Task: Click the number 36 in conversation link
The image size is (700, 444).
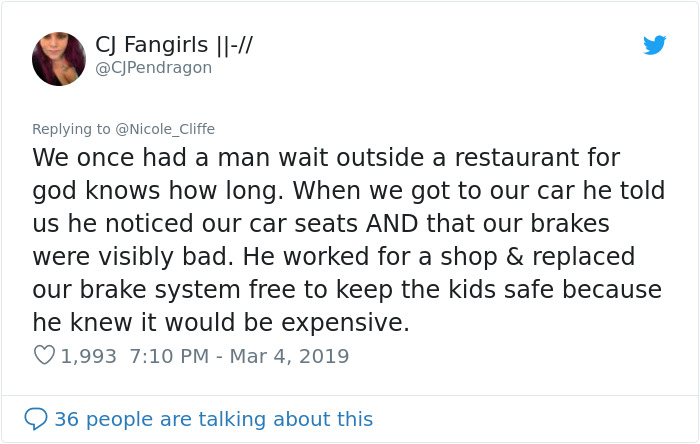Action: [x=66, y=419]
